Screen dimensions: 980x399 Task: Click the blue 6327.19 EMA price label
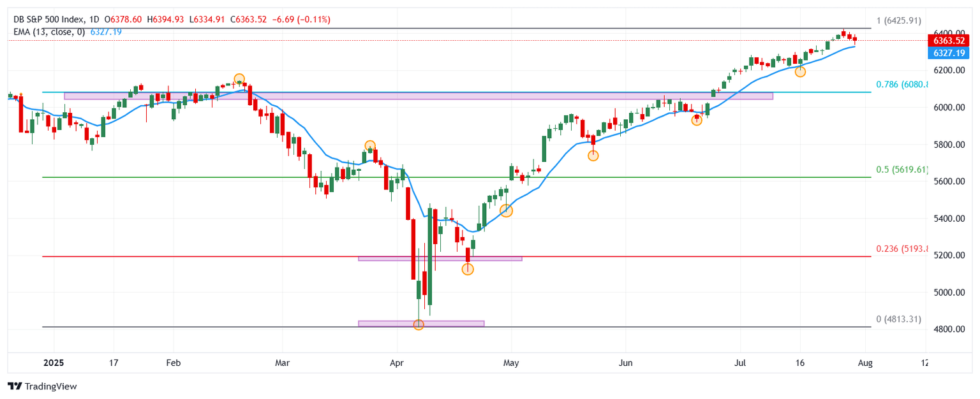(x=947, y=53)
